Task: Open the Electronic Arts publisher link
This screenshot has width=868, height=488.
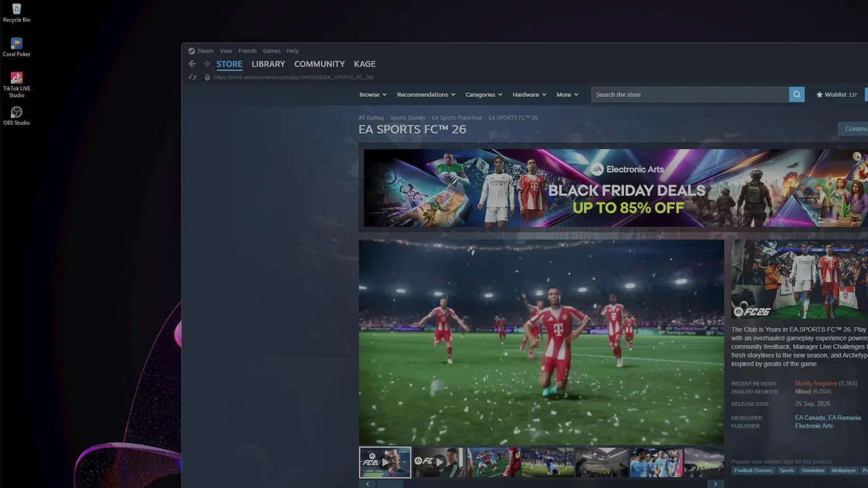Action: [814, 426]
